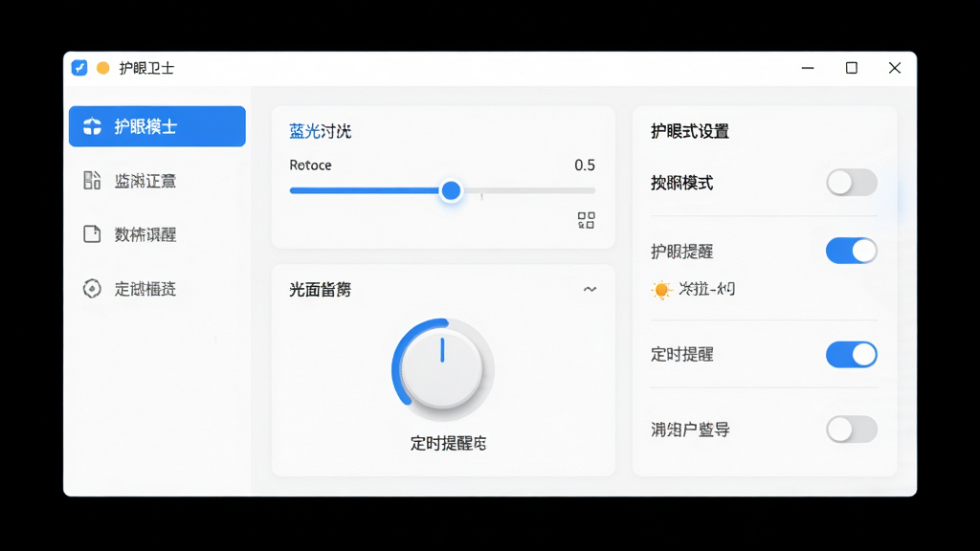The width and height of the screenshot is (980, 551).
Task: Open the third sidebar item with the page icon
Action: click(157, 234)
